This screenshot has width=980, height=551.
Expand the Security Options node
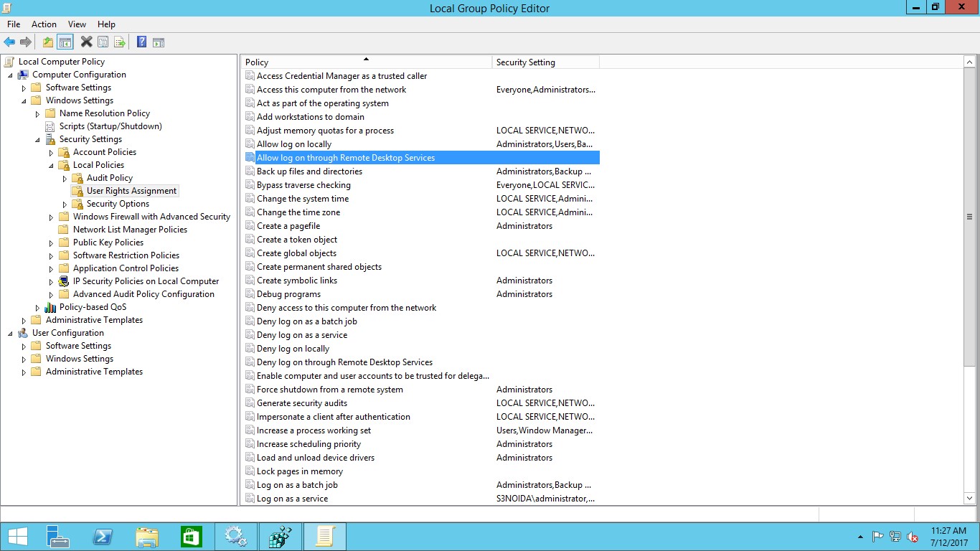(65, 204)
